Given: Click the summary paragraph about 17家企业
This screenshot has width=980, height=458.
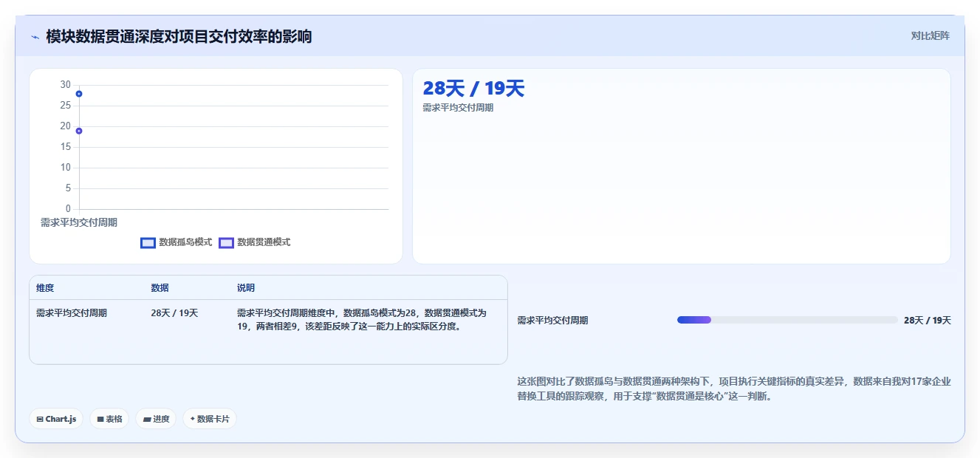Looking at the screenshot, I should click(x=734, y=389).
